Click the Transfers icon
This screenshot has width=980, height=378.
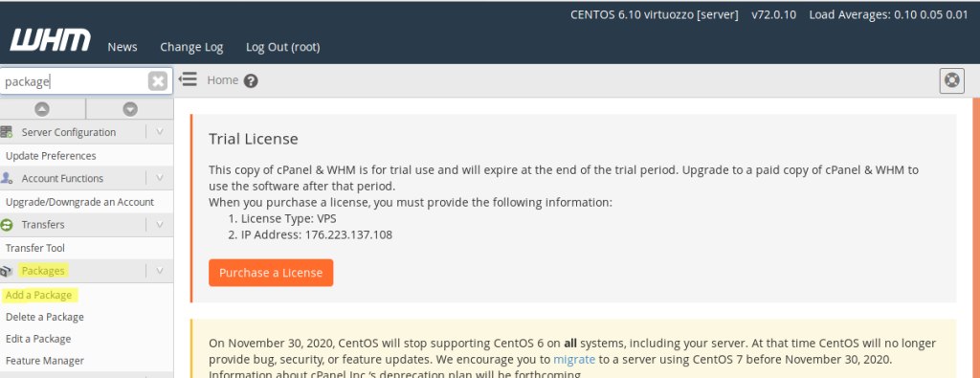point(7,224)
